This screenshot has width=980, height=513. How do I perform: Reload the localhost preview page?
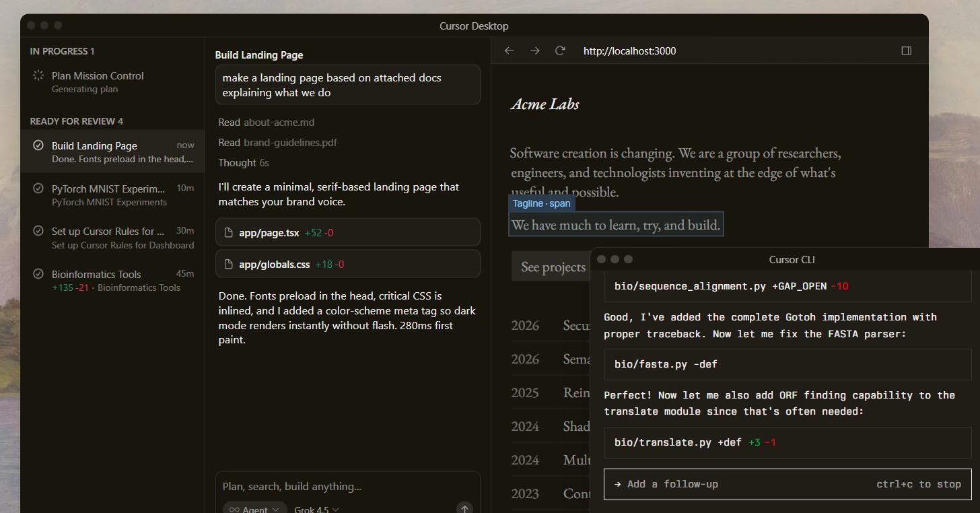point(560,51)
